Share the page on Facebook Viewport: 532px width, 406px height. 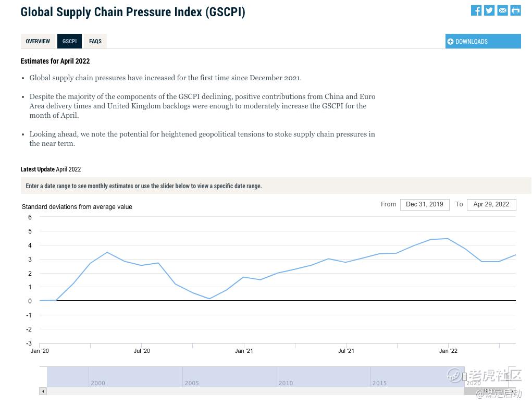476,10
